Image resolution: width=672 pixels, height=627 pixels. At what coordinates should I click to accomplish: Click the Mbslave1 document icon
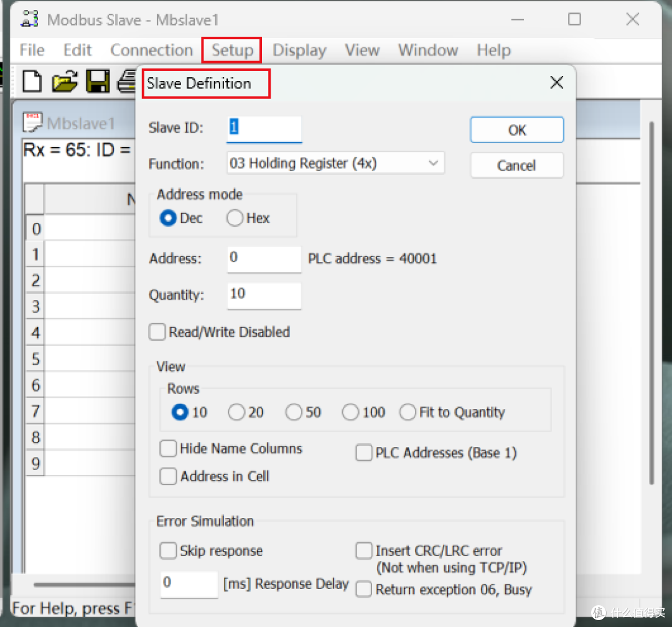click(x=32, y=123)
